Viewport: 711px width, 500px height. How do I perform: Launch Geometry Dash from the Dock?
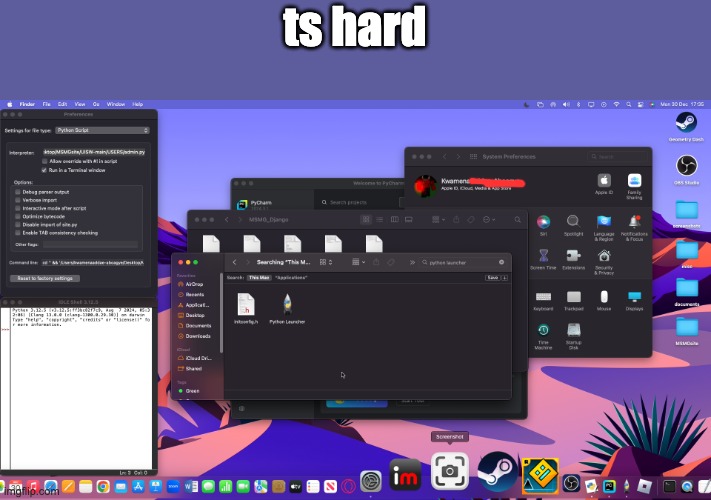click(540, 475)
